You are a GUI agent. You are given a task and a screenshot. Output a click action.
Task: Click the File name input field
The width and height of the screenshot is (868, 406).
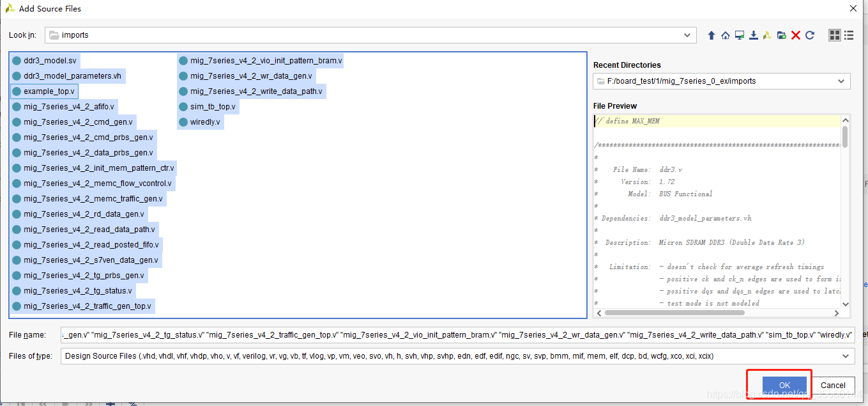click(458, 334)
